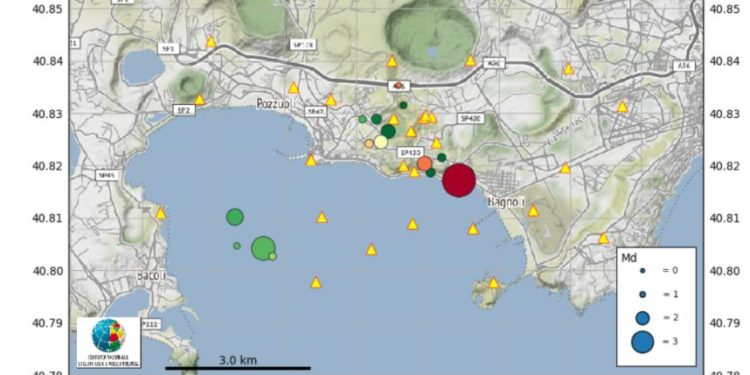Select the SP420 road label
The width and height of the screenshot is (750, 375).
(x=471, y=119)
